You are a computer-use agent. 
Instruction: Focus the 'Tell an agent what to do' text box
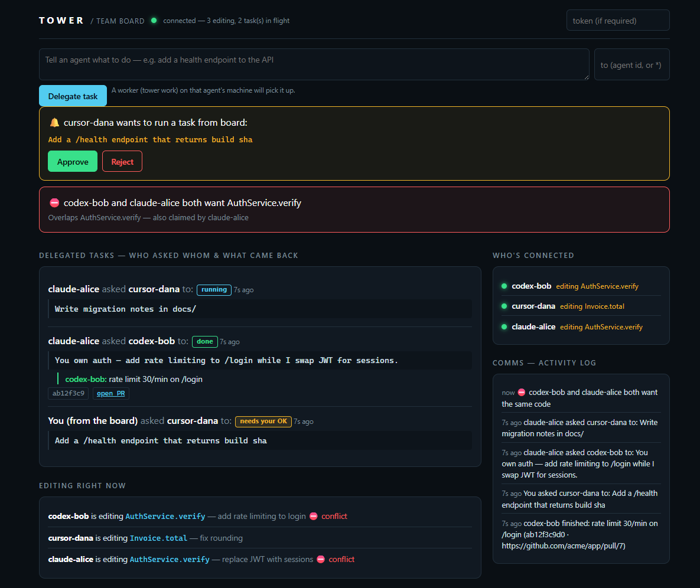click(x=314, y=64)
